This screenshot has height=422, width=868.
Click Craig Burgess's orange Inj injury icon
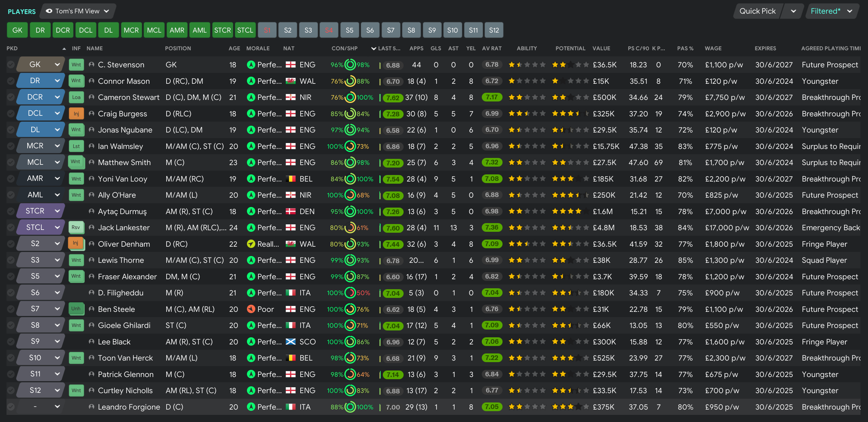pos(76,114)
